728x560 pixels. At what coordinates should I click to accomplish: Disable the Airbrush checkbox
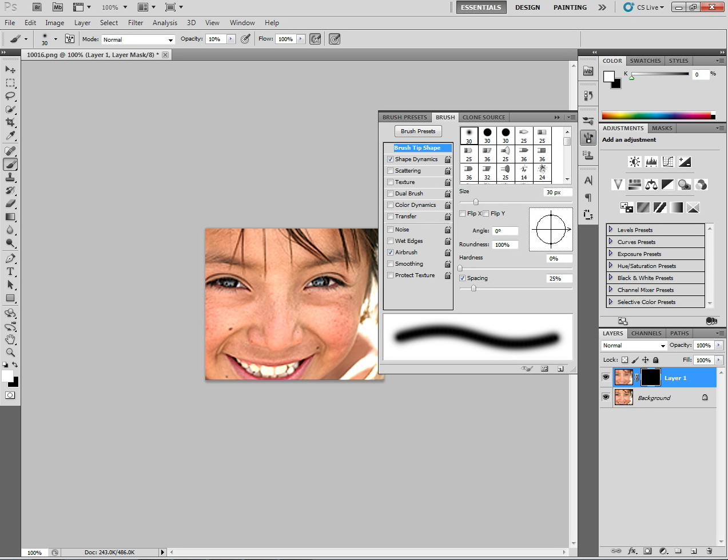tap(390, 253)
